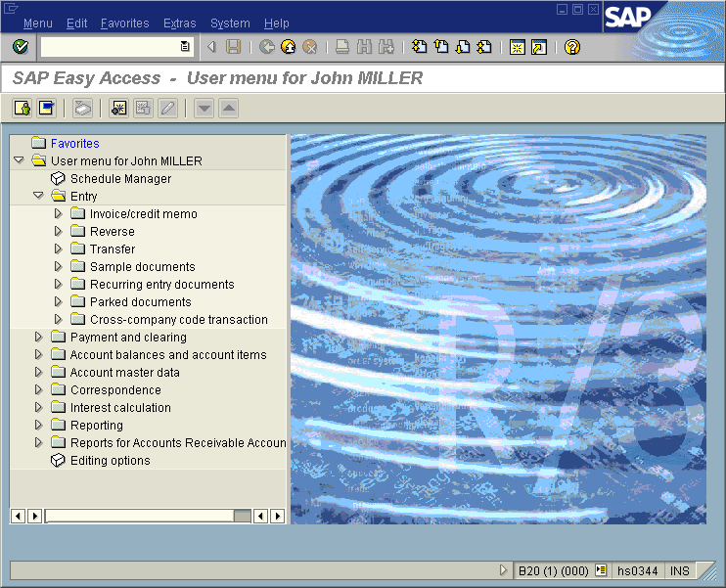726x588 pixels.
Task: Open the Extras menu
Action: pos(179,23)
